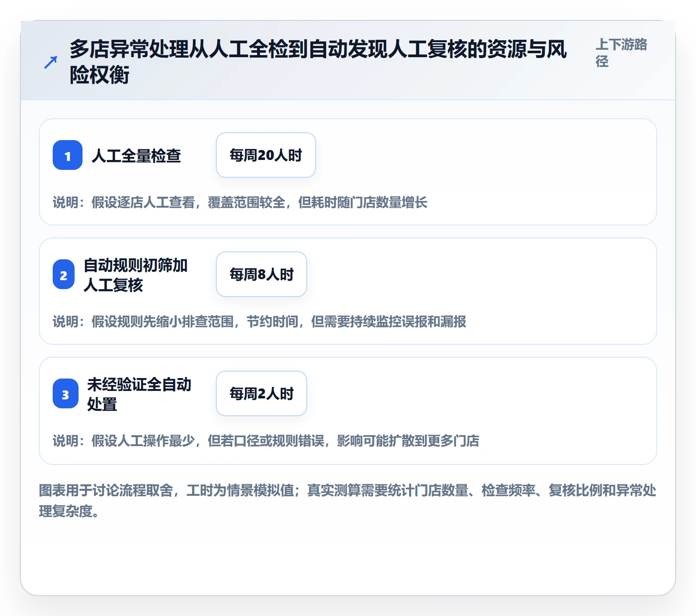Viewport: 696px width, 616px height.
Task: Open the 上下游路径 label in header
Action: [621, 53]
